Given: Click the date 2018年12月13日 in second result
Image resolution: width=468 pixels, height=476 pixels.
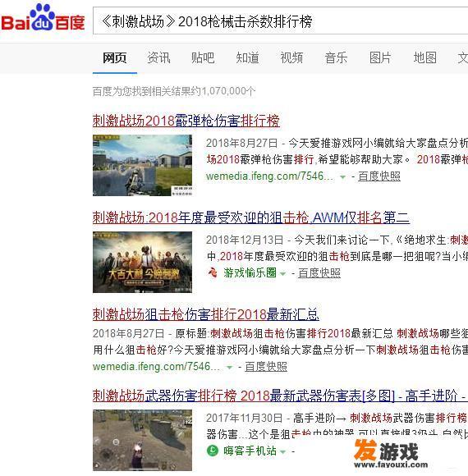Looking at the screenshot, I should [245, 240].
